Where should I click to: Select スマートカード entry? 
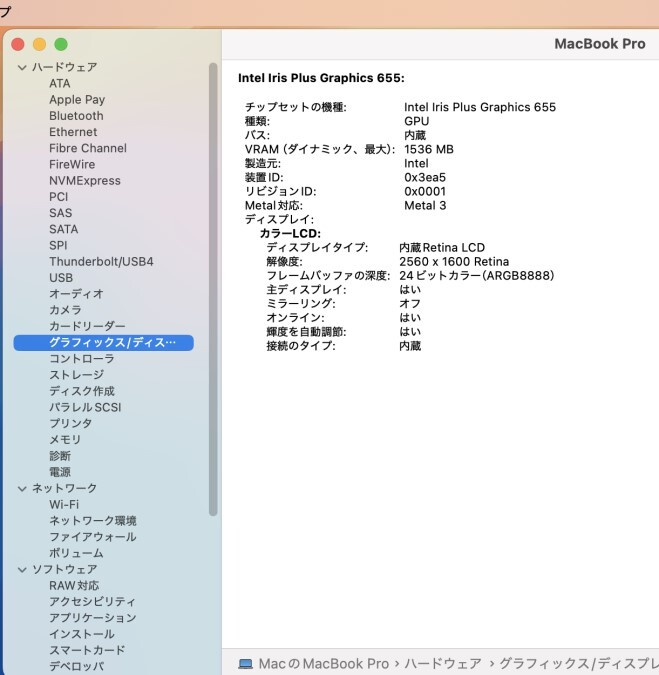pyautogui.click(x=87, y=650)
